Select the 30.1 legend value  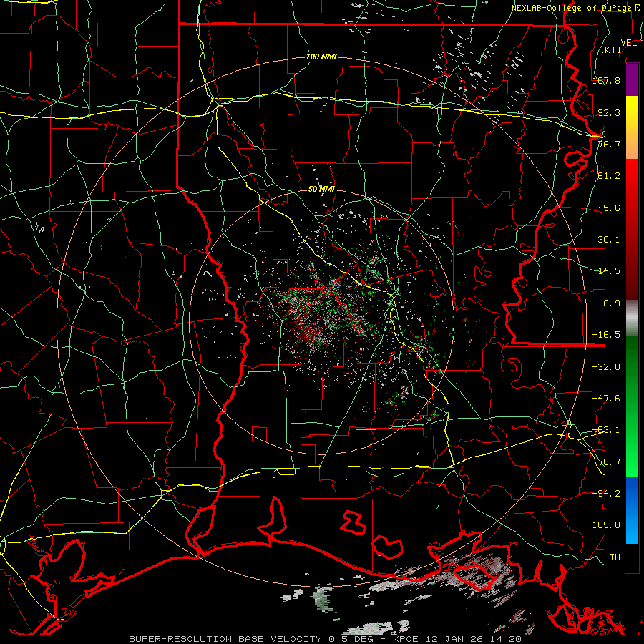(x=609, y=240)
